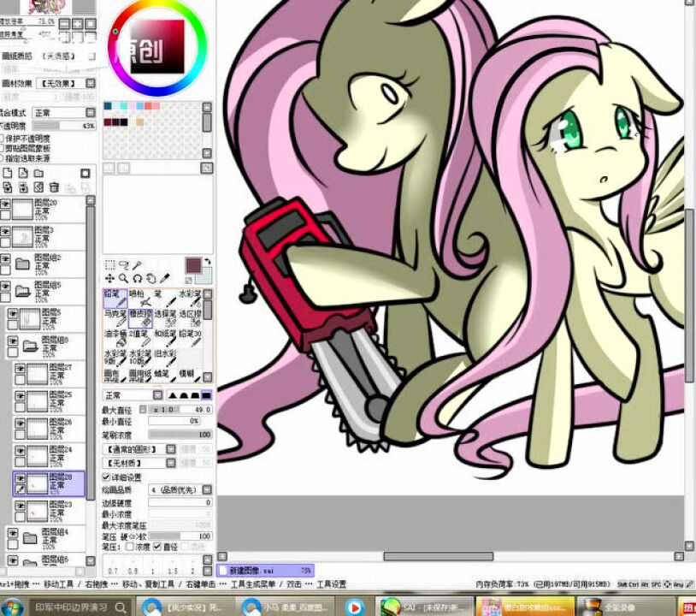Select the rectangular selection tool
The width and height of the screenshot is (696, 616).
click(x=110, y=265)
